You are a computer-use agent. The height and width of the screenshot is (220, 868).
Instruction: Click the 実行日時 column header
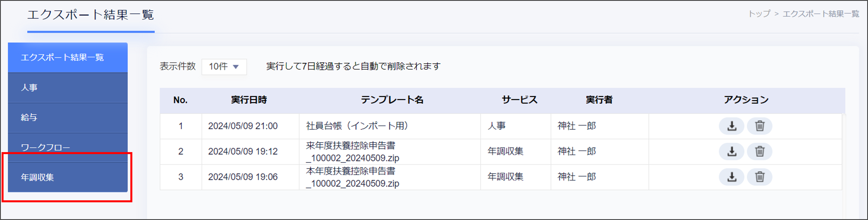coord(249,100)
